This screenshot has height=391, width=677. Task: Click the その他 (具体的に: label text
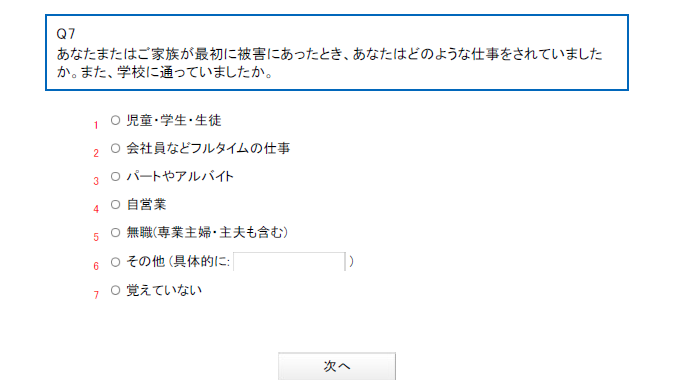178,262
